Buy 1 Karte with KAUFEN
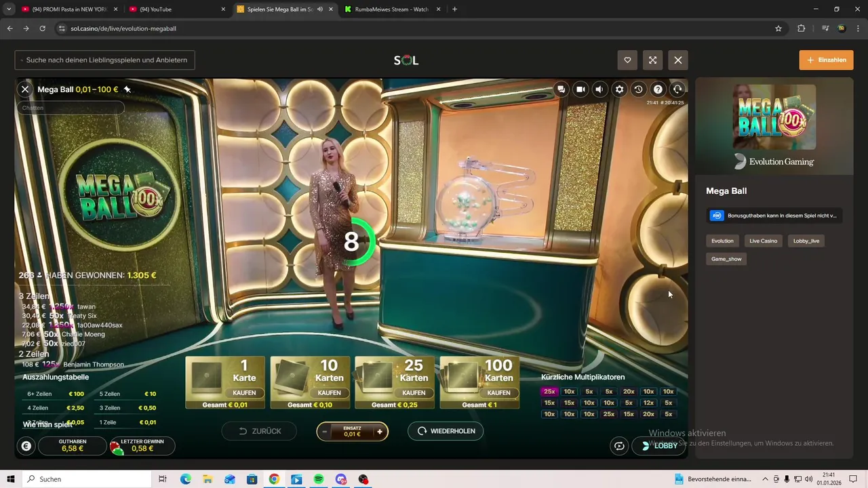 pos(244,392)
